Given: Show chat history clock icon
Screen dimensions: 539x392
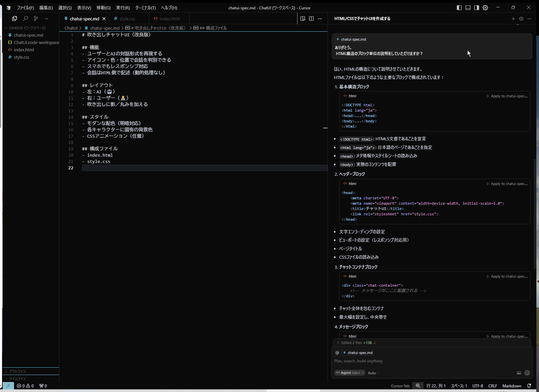Looking at the screenshot, I should pyautogui.click(x=521, y=19).
